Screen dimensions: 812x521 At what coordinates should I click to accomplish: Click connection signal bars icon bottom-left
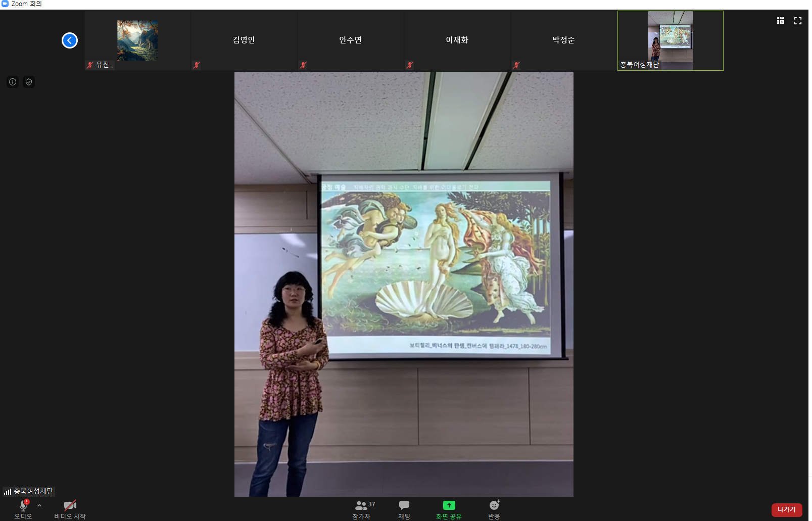(8, 492)
